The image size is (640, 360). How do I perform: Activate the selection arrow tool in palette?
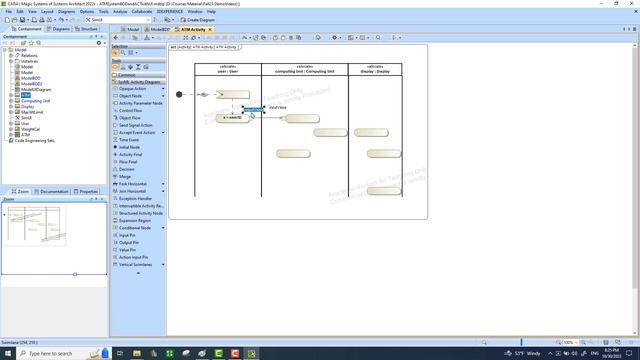(x=115, y=53)
